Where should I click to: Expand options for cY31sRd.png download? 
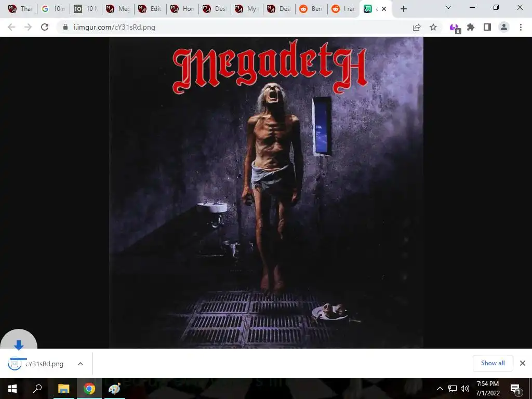click(81, 364)
